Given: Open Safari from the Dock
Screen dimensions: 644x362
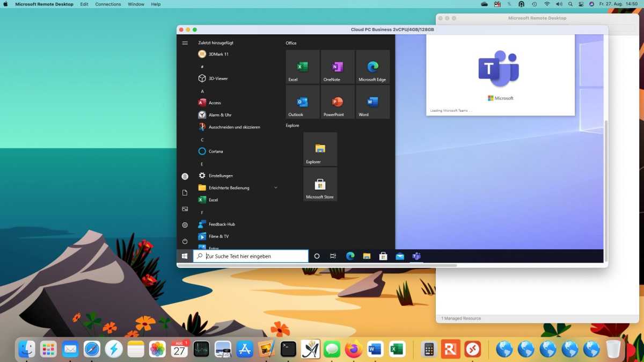Looking at the screenshot, I should 92,349.
